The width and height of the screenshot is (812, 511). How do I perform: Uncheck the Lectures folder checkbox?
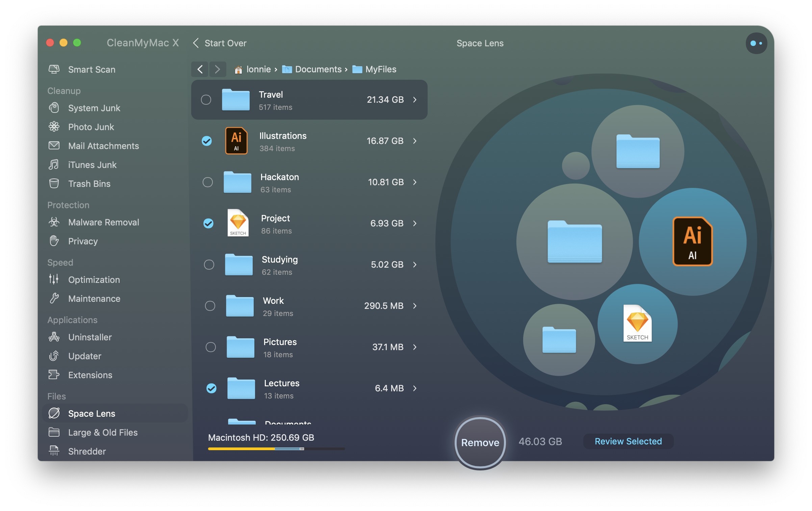click(x=211, y=388)
